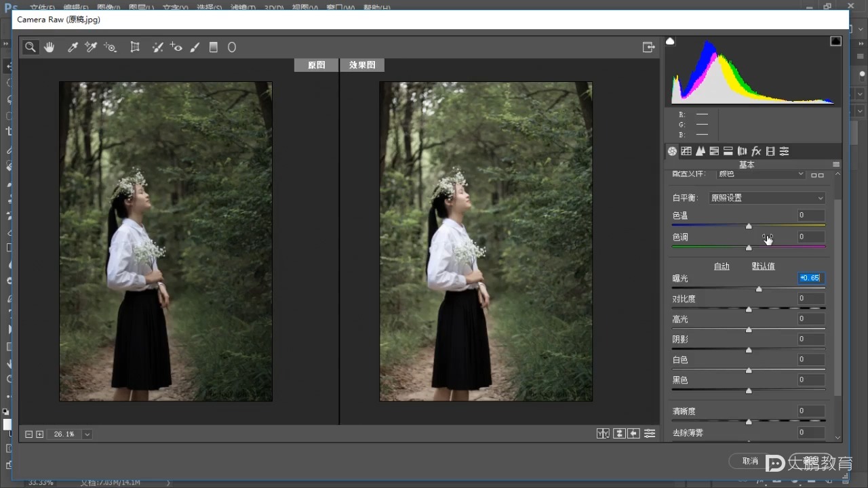Open the HSL adjustments panel icon

(714, 151)
